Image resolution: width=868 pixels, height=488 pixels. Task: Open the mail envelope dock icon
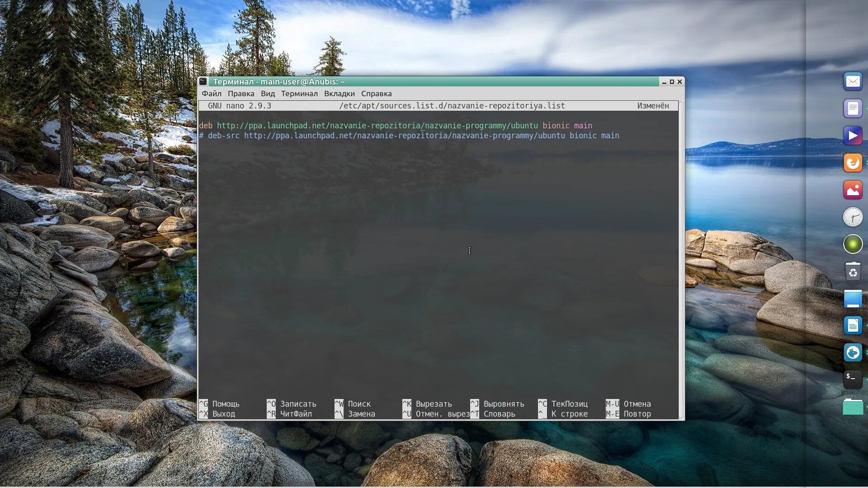853,82
